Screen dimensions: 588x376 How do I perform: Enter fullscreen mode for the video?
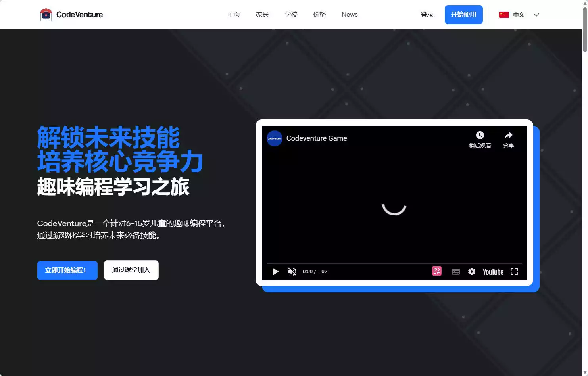click(x=514, y=272)
